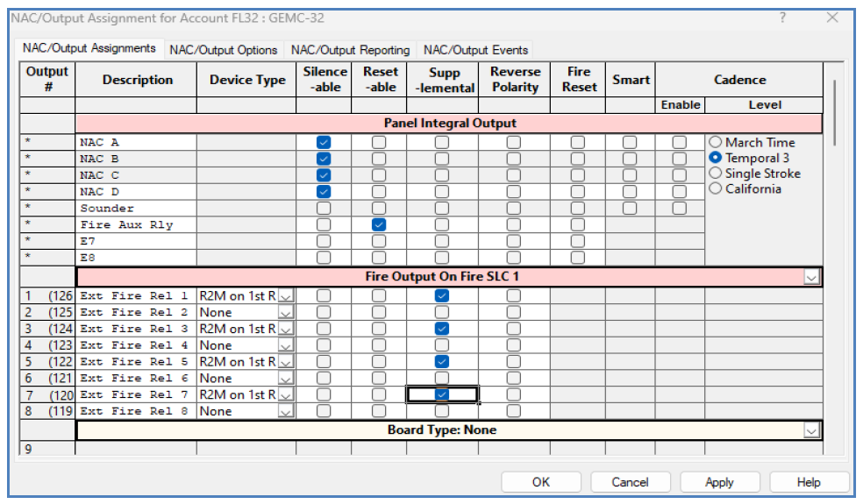863x504 pixels.
Task: Toggle Supplemental for Ext Fire Rel 7
Action: [x=441, y=394]
